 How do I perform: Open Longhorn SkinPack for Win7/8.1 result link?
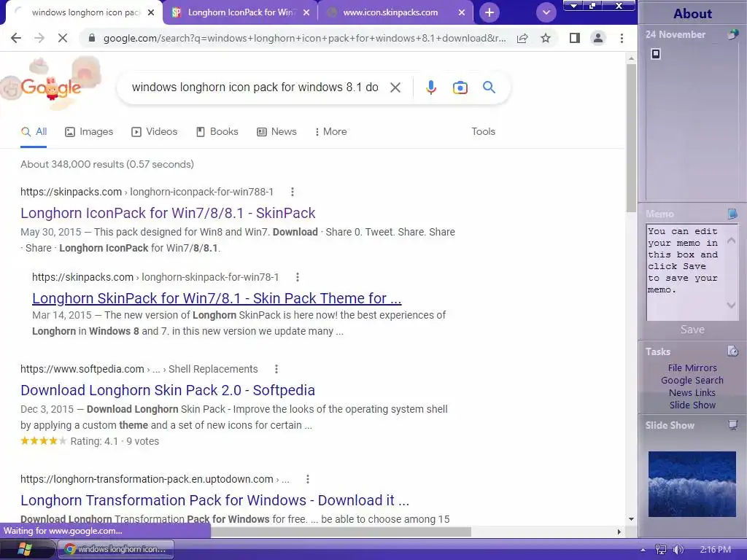click(217, 298)
